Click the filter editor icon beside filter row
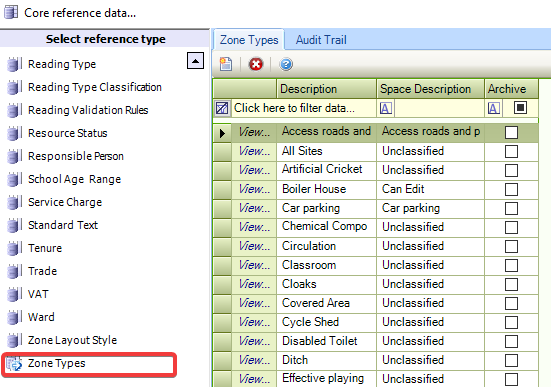 point(222,108)
